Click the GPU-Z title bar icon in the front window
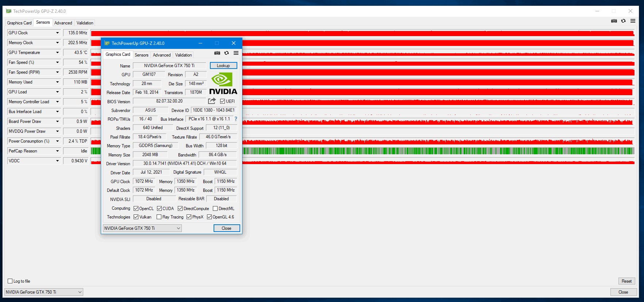This screenshot has height=302, width=644. tap(107, 43)
